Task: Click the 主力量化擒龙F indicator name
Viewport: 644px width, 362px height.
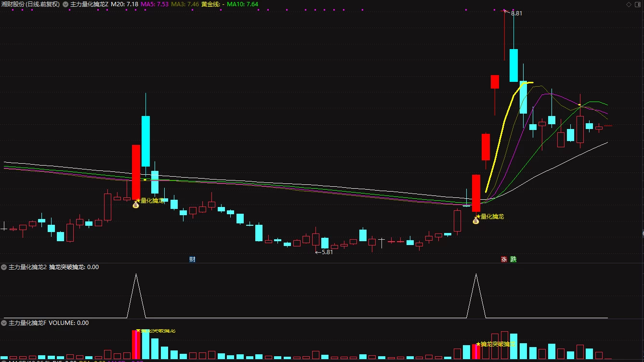Action: click(27, 323)
